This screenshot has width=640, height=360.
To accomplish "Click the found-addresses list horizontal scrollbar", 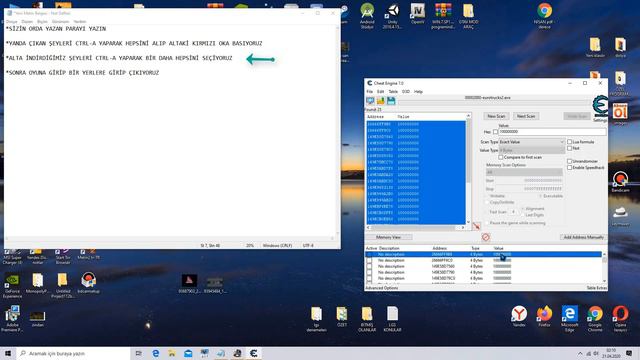I will click(x=416, y=227).
